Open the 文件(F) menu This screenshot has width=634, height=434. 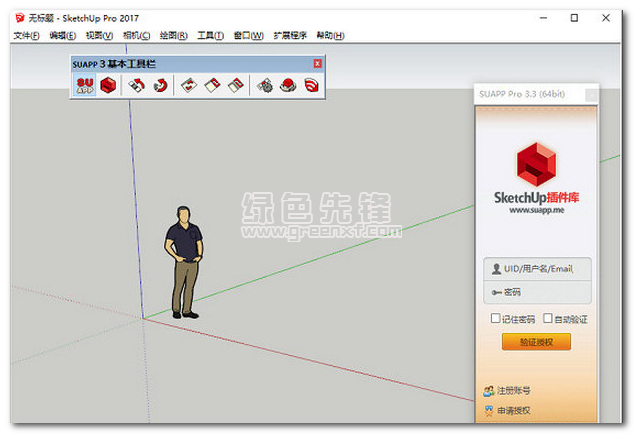click(x=26, y=36)
